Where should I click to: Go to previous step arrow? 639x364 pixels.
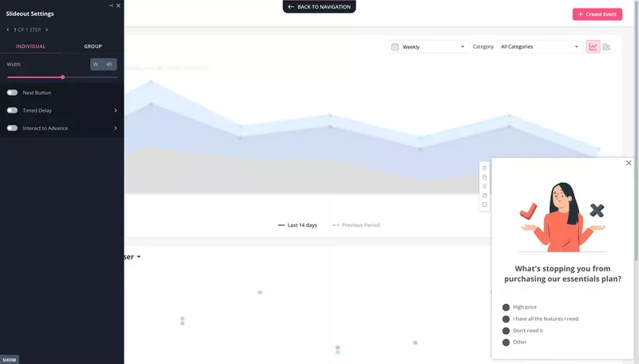point(8,30)
